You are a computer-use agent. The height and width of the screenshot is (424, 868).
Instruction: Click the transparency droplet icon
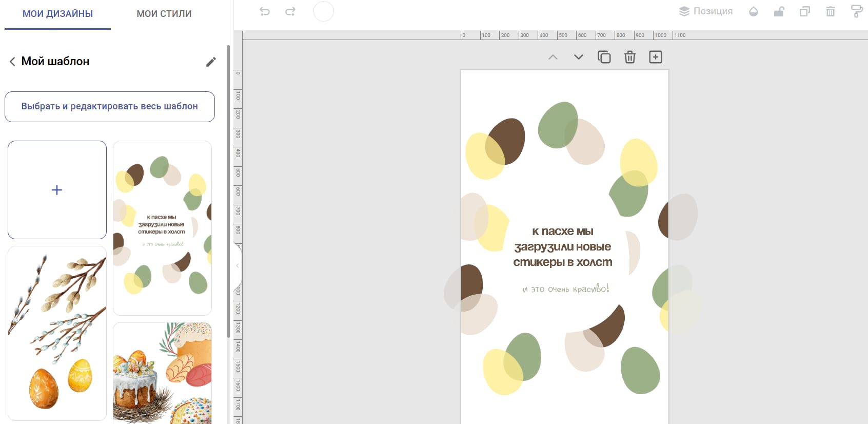(754, 11)
